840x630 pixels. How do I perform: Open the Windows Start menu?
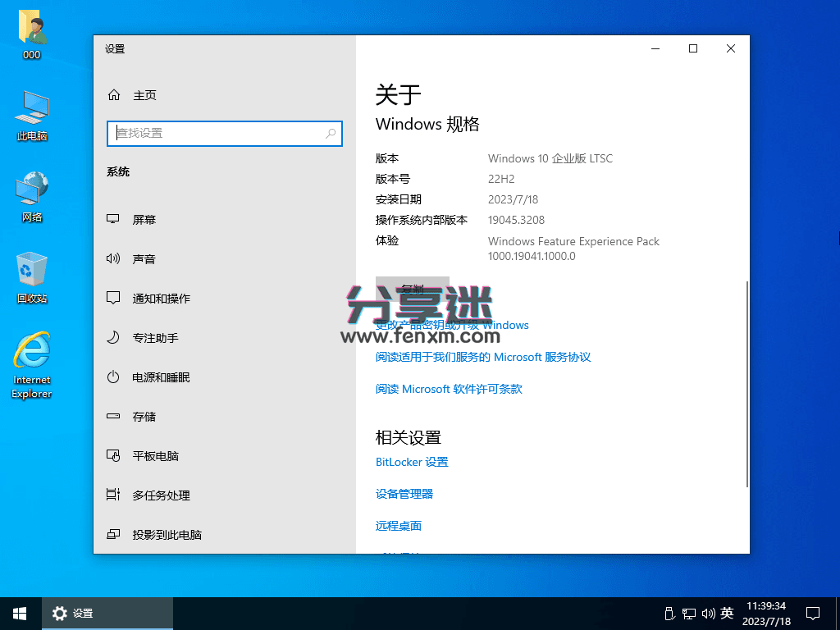click(x=20, y=614)
